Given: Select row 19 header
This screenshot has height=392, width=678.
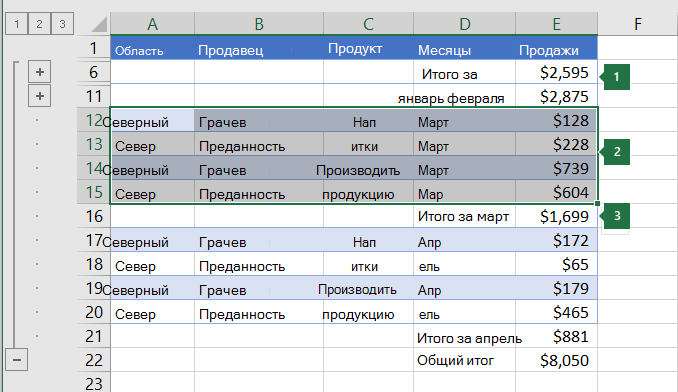Looking at the screenshot, I should (94, 288).
